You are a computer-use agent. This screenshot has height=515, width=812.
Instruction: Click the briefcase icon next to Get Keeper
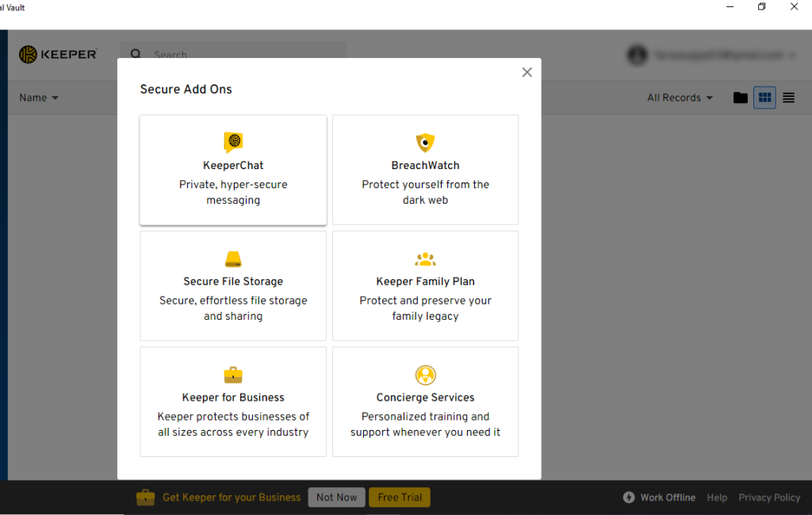[145, 497]
